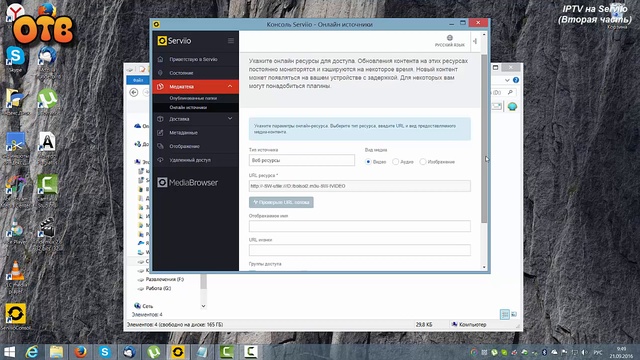Click the scrollbar down arrow in Serviio console

point(484,267)
